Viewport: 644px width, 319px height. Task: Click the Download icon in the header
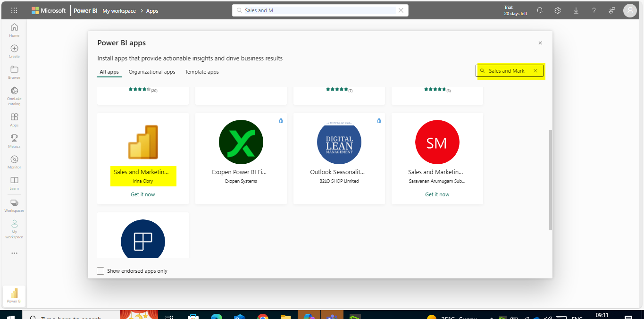point(576,10)
